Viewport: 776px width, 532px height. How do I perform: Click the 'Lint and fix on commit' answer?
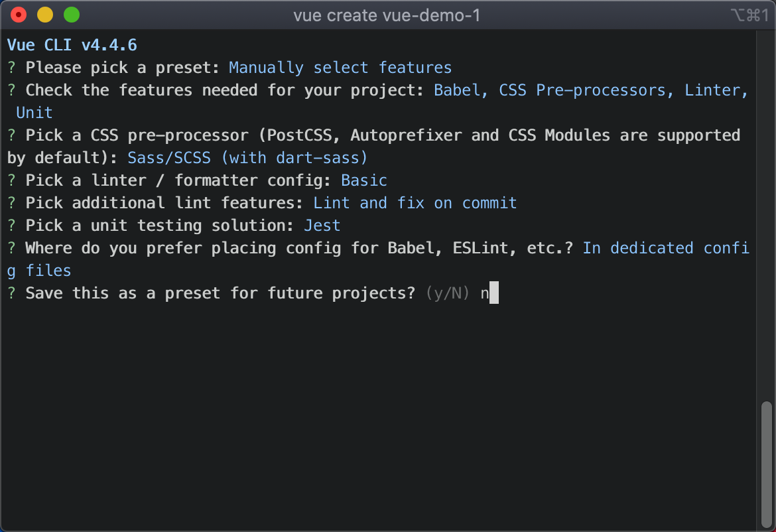pyautogui.click(x=415, y=203)
